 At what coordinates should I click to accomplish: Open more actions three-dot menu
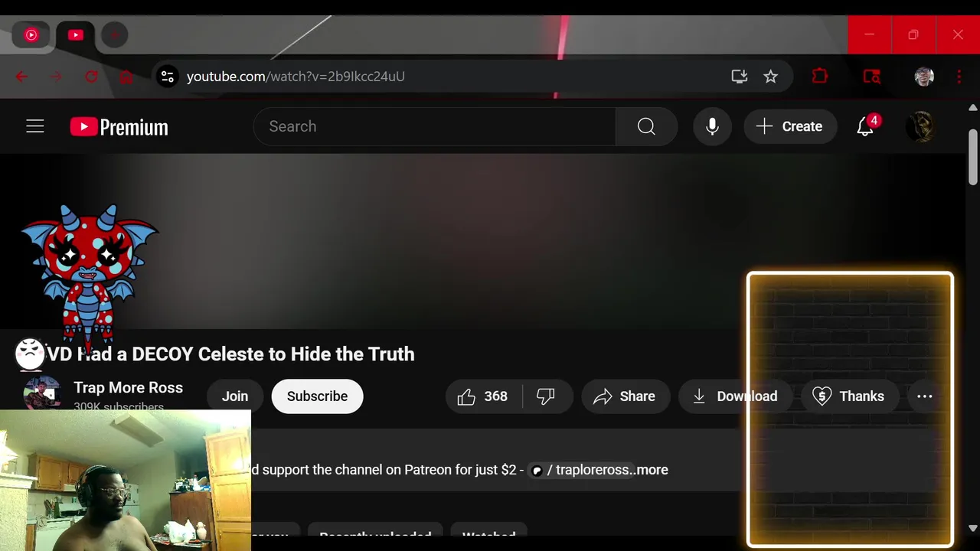[925, 396]
